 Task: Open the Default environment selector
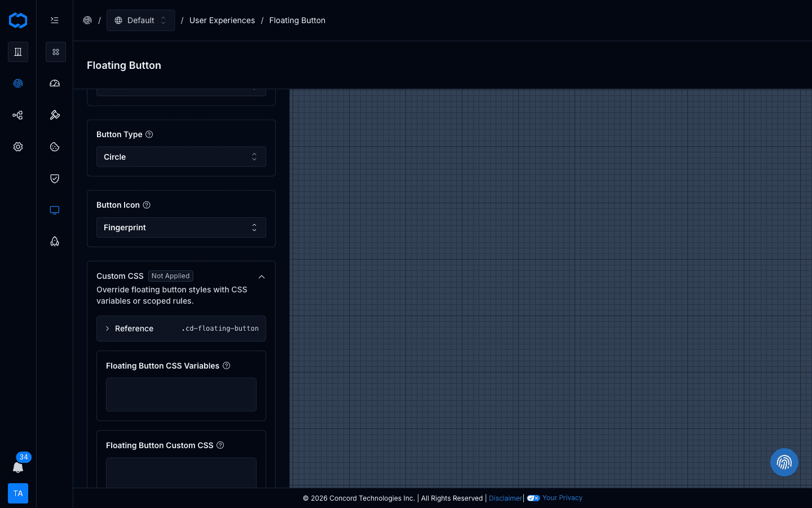(x=140, y=20)
